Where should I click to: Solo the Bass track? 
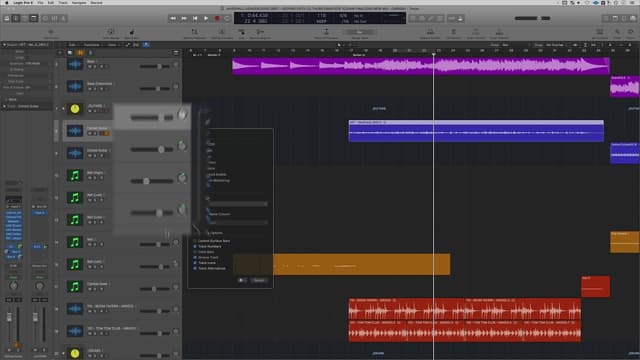click(x=95, y=67)
